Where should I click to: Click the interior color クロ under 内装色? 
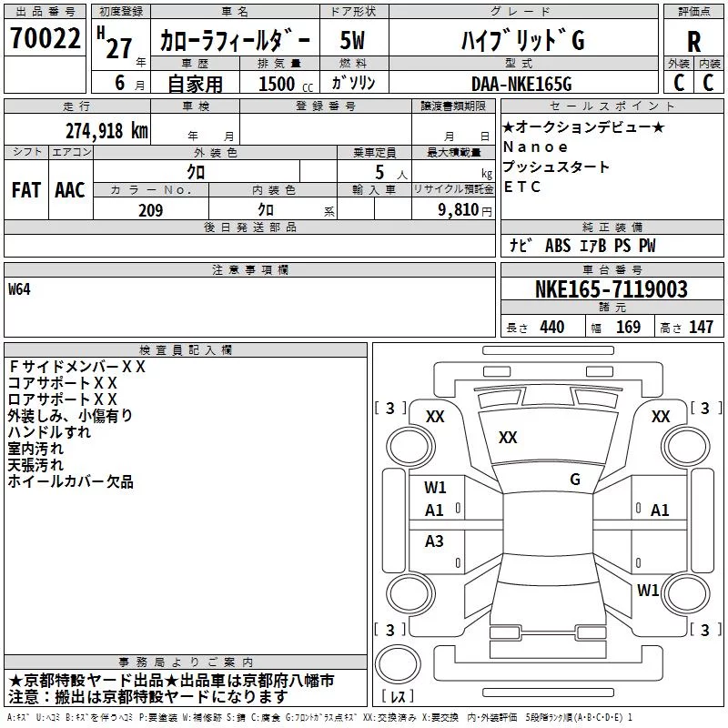[x=266, y=209]
